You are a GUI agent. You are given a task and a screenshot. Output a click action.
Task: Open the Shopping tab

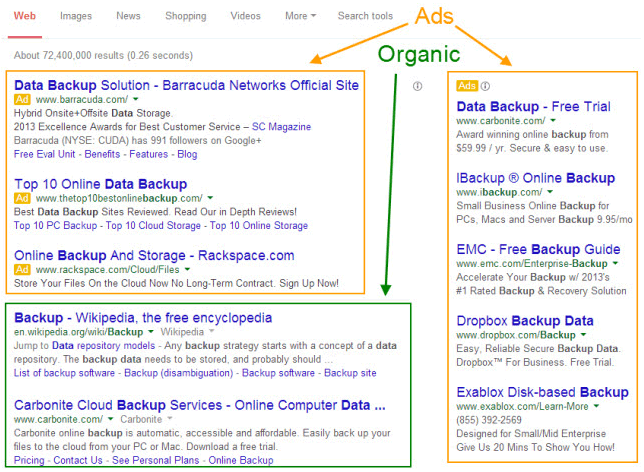[186, 16]
